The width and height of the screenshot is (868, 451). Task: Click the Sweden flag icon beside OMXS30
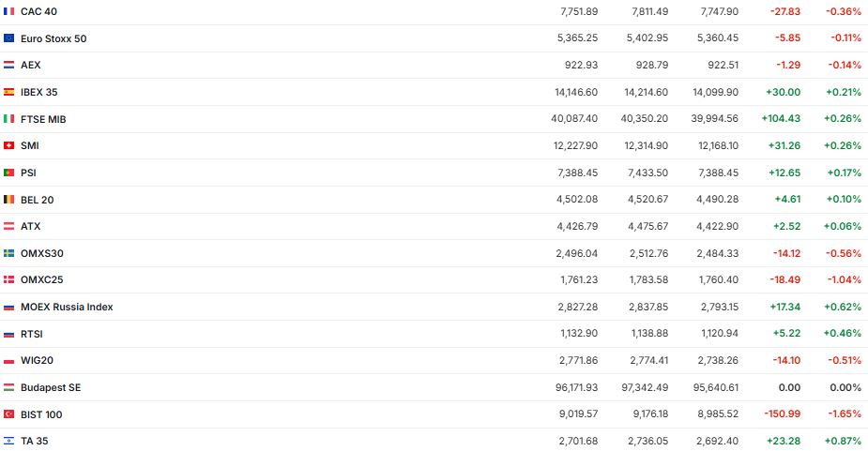[8, 253]
